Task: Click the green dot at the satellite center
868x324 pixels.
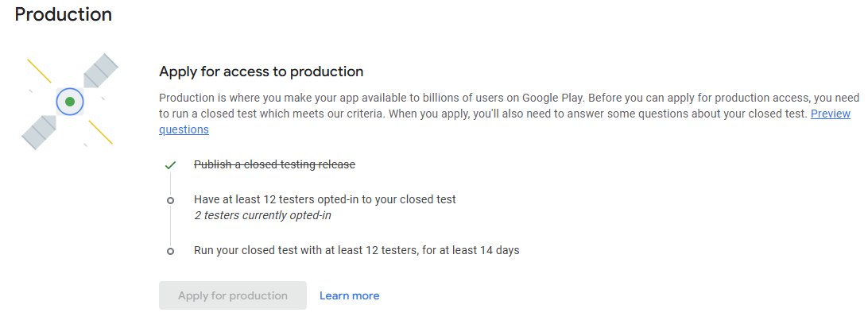Action: pyautogui.click(x=70, y=102)
